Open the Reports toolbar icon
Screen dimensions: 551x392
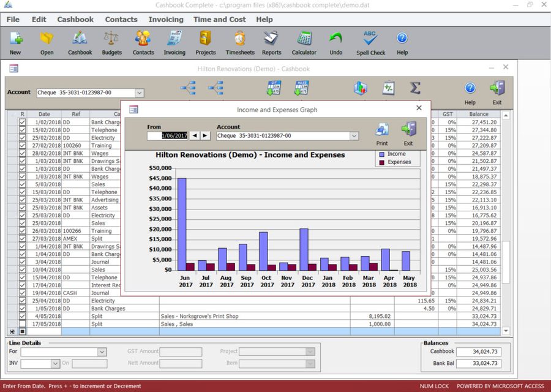pyautogui.click(x=271, y=39)
